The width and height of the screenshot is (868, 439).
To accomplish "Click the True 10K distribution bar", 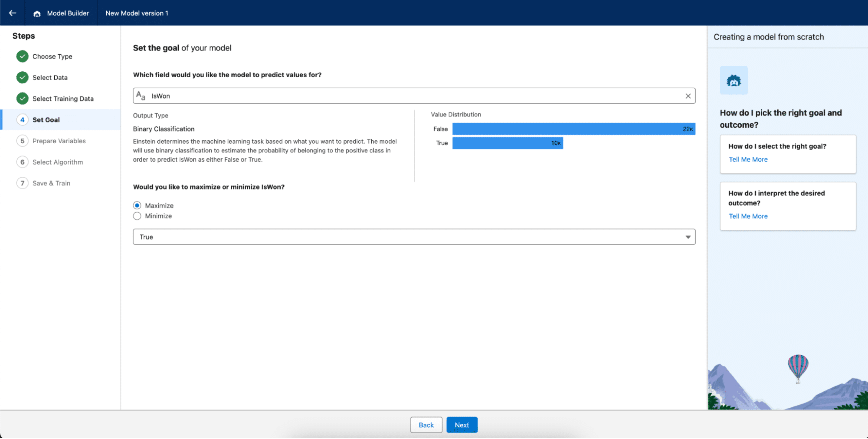I will 508,143.
